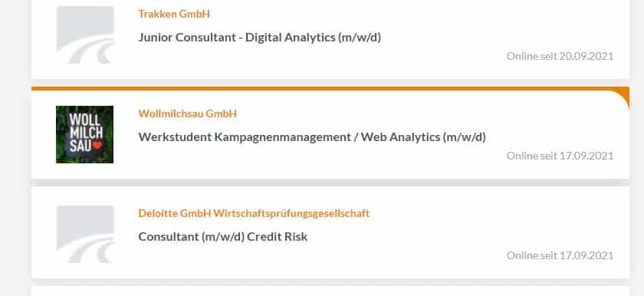Open Werkstudent Kampagnenmanagement / Web Analytics listing
Viewport: 644px width, 296px height.
tap(312, 137)
